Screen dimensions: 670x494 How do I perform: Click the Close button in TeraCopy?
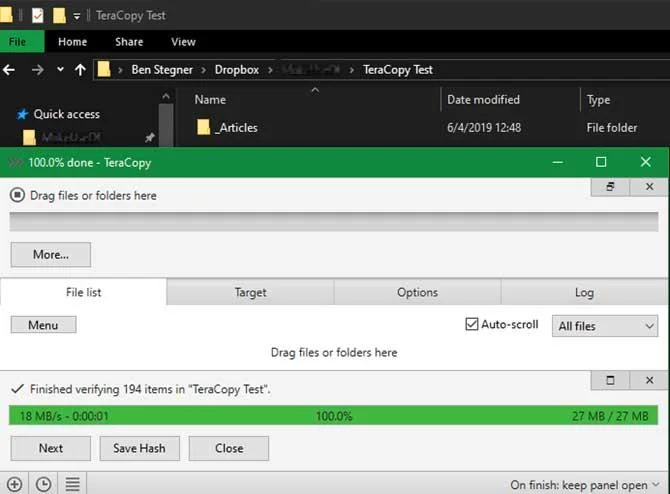(229, 448)
